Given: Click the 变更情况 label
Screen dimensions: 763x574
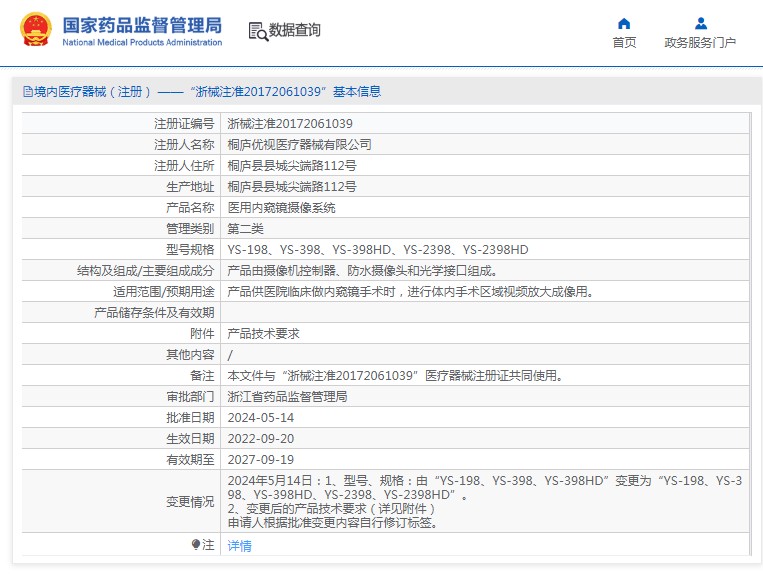Looking at the screenshot, I should pos(190,502).
